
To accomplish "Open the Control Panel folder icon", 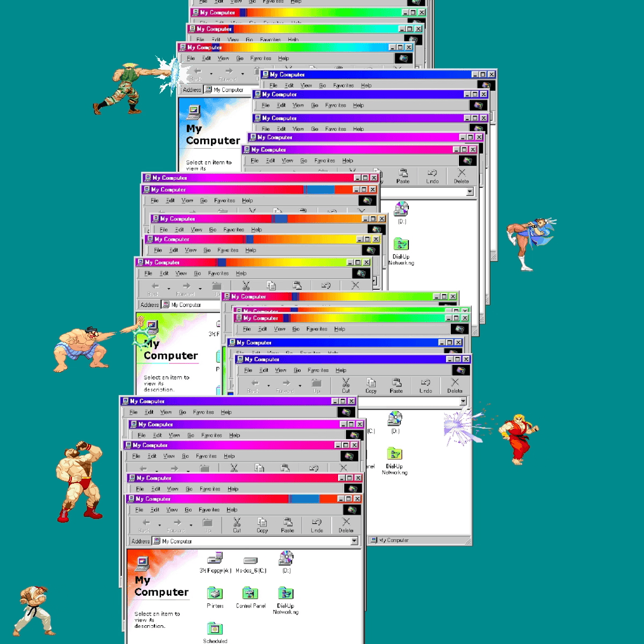I will 251,597.
